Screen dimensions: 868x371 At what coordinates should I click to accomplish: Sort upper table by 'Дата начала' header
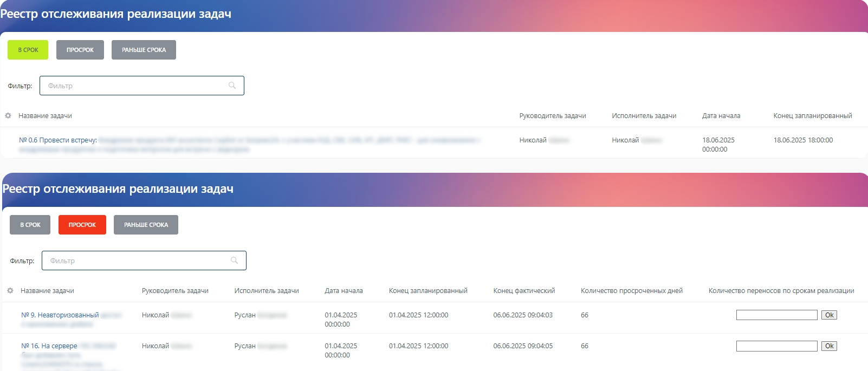(721, 116)
